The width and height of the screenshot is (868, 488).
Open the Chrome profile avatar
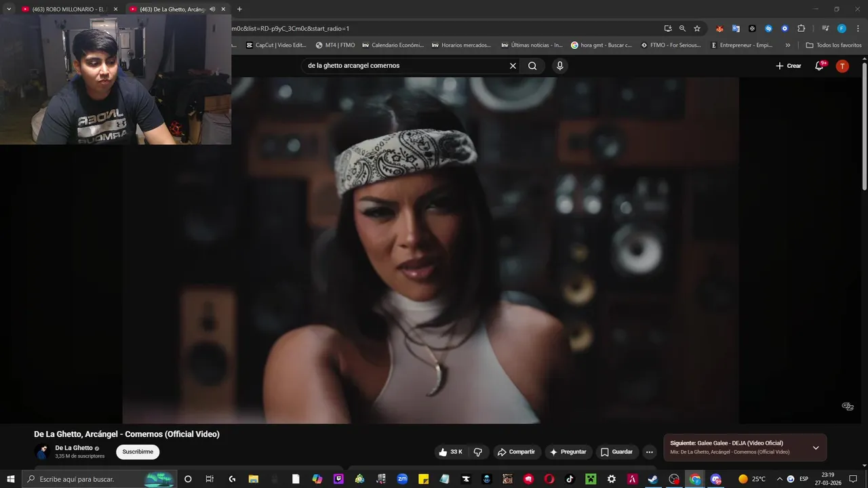(842, 28)
